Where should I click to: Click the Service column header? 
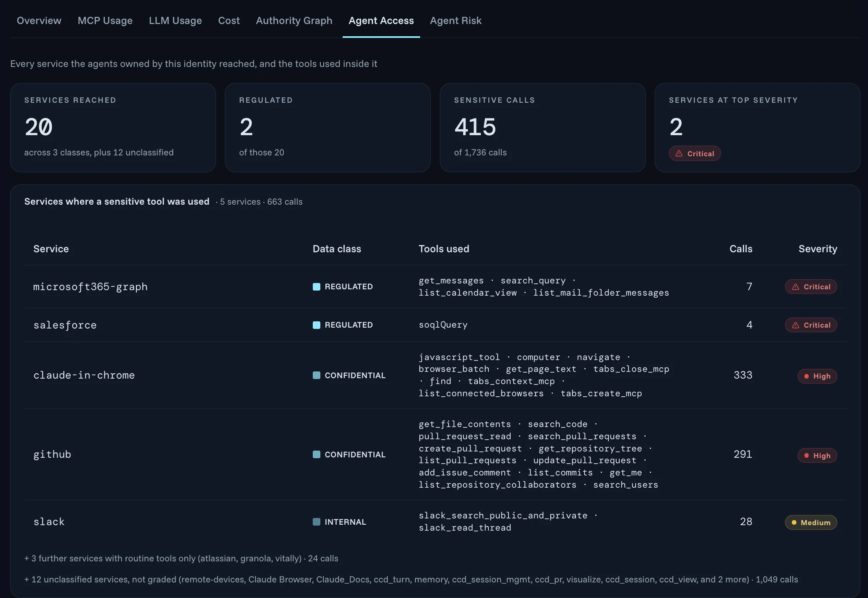[x=51, y=249]
